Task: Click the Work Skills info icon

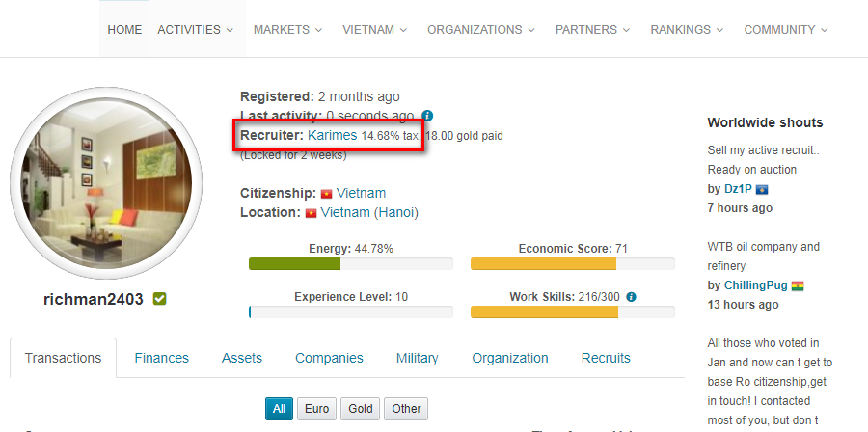Action: click(631, 297)
